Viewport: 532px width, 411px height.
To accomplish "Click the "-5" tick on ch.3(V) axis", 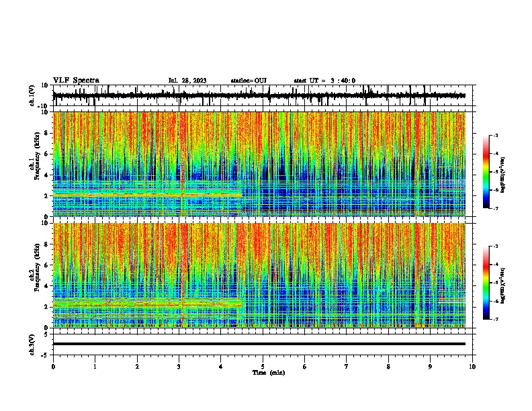I will tap(45, 355).
